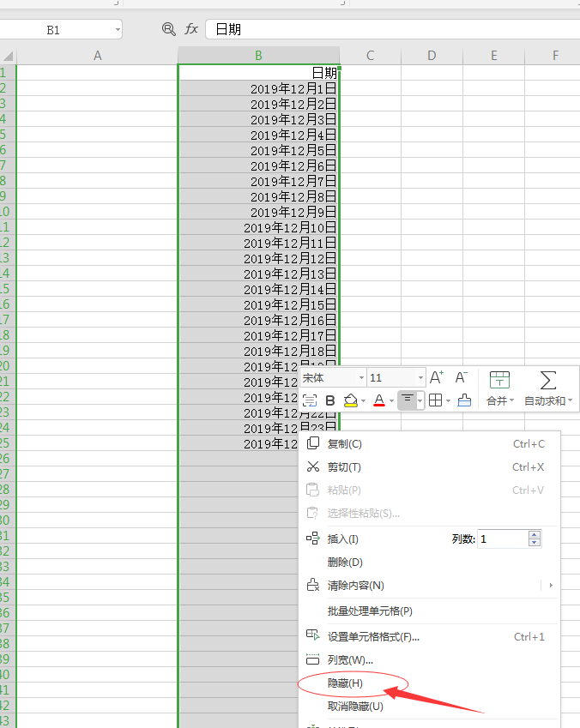Viewport: 580px width, 728px height.
Task: Click the 列数 column count input field
Action: coord(503,538)
